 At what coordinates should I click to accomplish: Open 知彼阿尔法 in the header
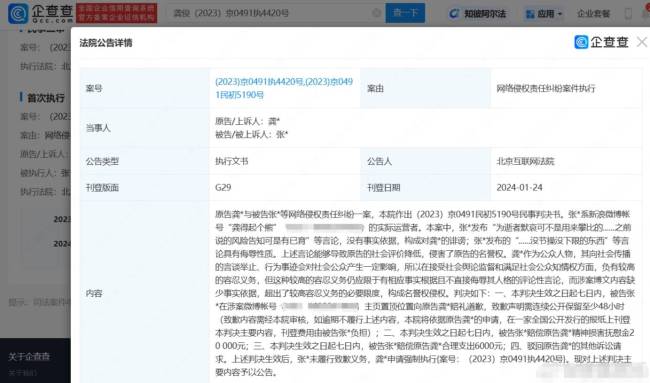coord(485,14)
